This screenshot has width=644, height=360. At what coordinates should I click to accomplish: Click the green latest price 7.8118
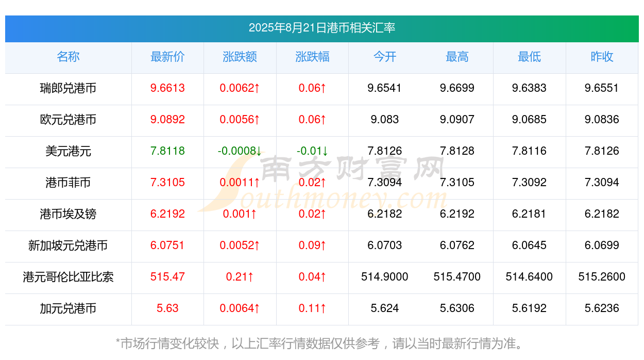pyautogui.click(x=167, y=151)
